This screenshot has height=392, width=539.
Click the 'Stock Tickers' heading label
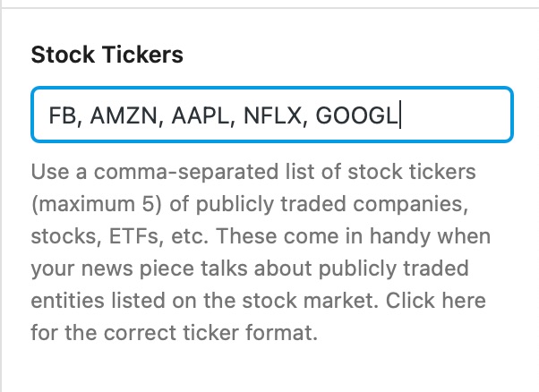(x=107, y=55)
